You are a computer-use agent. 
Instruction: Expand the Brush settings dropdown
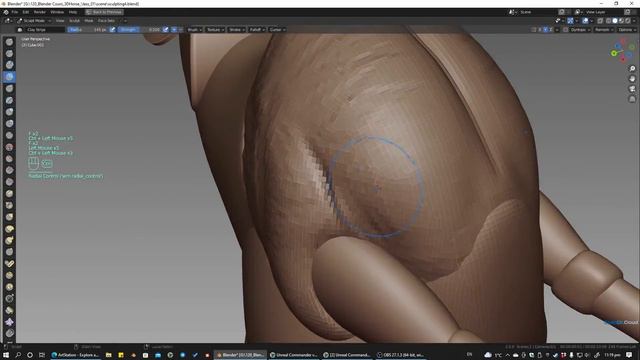[195, 29]
